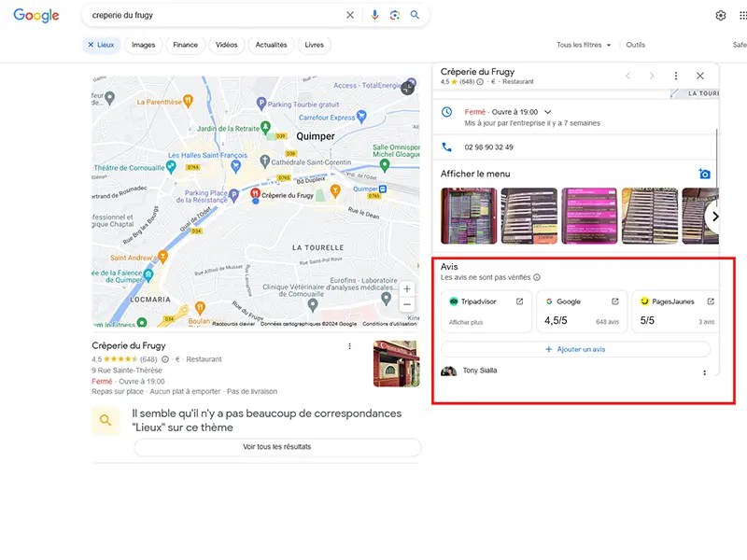Switch to the Vidéos tab
This screenshot has width=747, height=560.
point(226,45)
